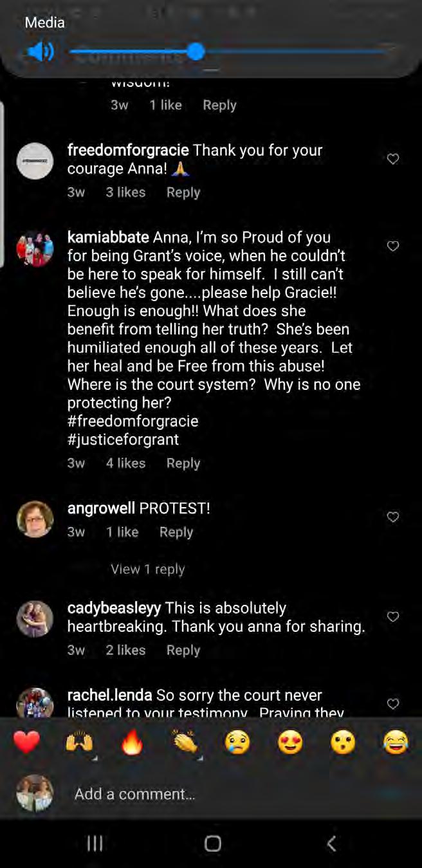This screenshot has height=868, width=422.
Task: Expand View 1 reply under angrowell
Action: [x=147, y=569]
